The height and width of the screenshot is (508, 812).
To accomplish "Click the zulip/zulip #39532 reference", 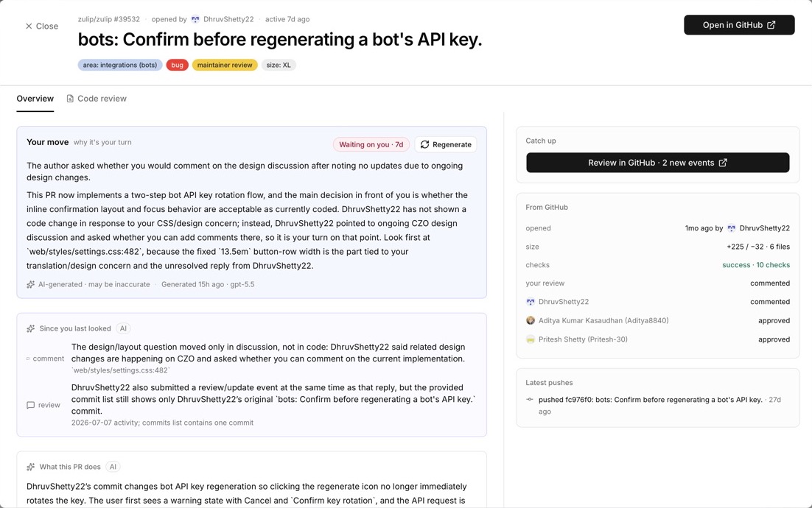I will (109, 19).
